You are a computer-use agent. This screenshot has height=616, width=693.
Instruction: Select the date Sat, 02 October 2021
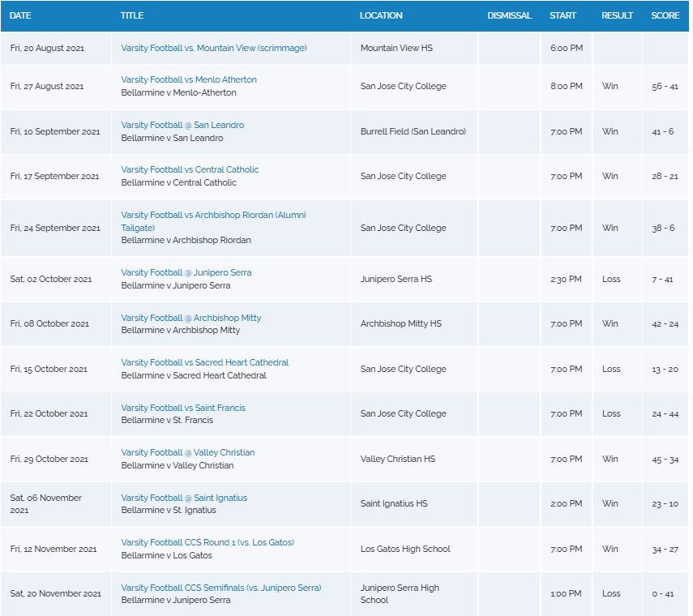(x=51, y=280)
